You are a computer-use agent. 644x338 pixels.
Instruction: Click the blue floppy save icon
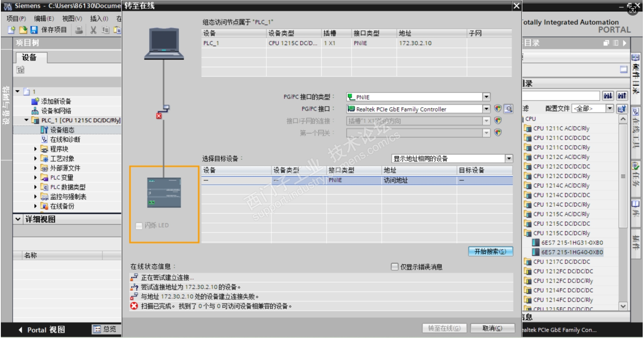[34, 30]
